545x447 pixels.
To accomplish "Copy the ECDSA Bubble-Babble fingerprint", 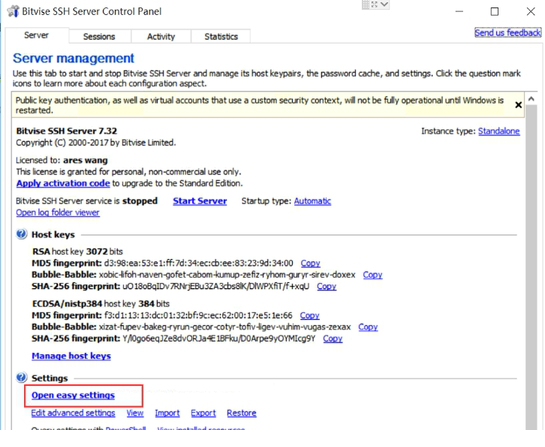I will [368, 327].
